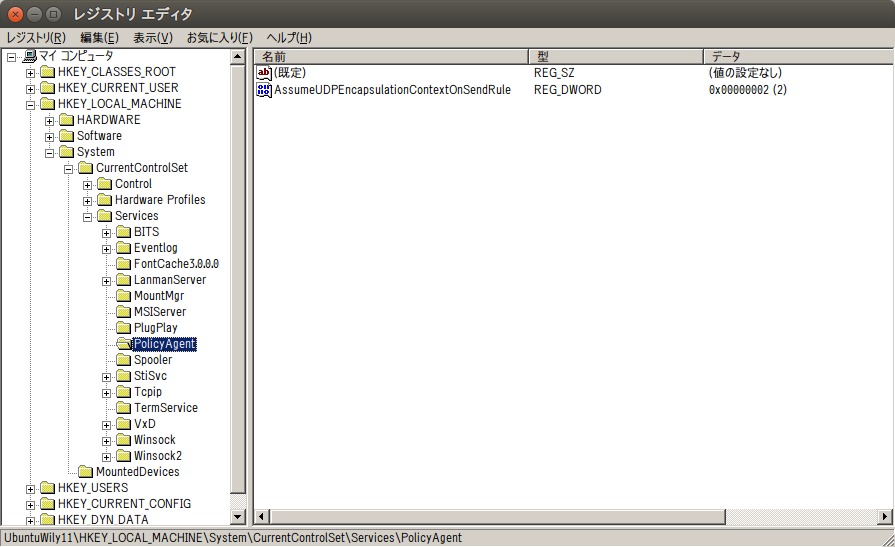Click the Spooler folder icon

pos(124,360)
